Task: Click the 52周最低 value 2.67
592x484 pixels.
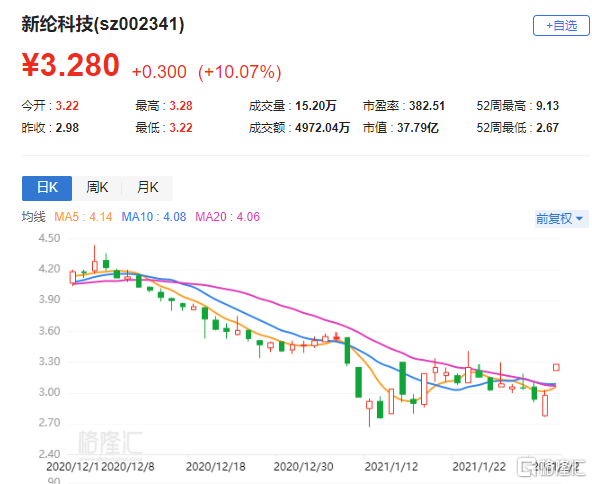Action: click(547, 128)
